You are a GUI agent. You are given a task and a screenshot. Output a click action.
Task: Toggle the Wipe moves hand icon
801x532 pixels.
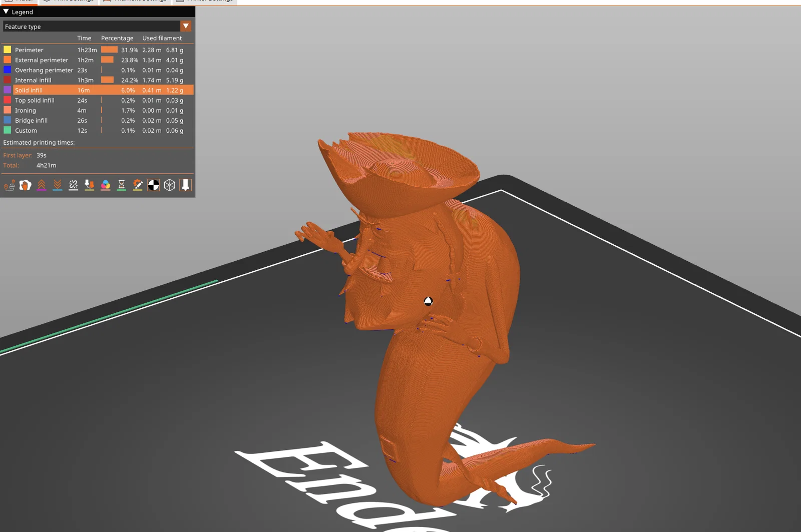pyautogui.click(x=26, y=185)
